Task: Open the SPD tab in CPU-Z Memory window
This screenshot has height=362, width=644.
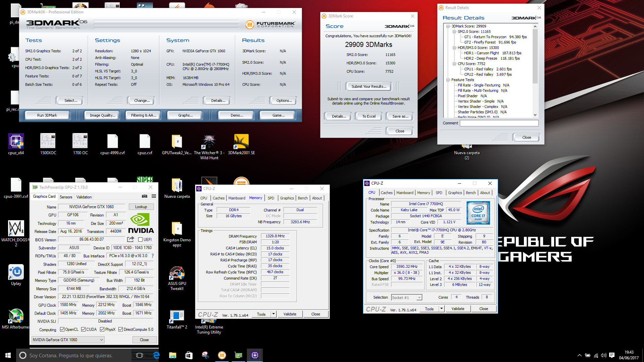Action: [x=271, y=198]
